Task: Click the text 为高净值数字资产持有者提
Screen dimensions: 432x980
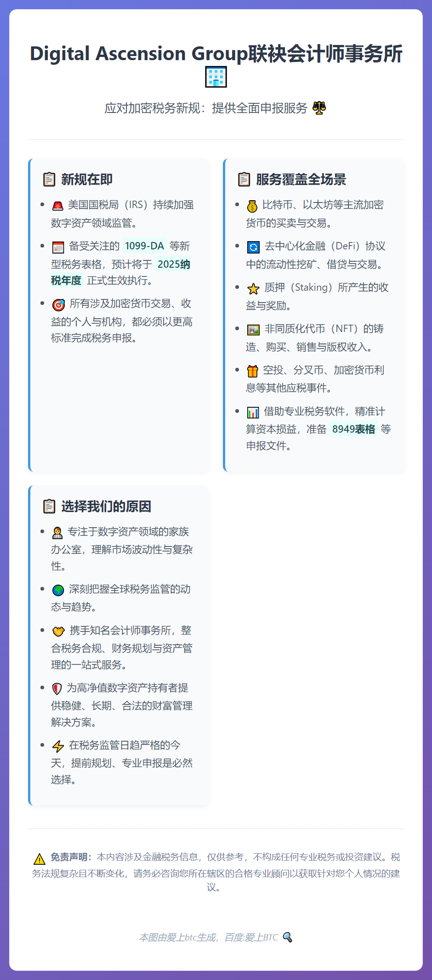Action: (128, 688)
